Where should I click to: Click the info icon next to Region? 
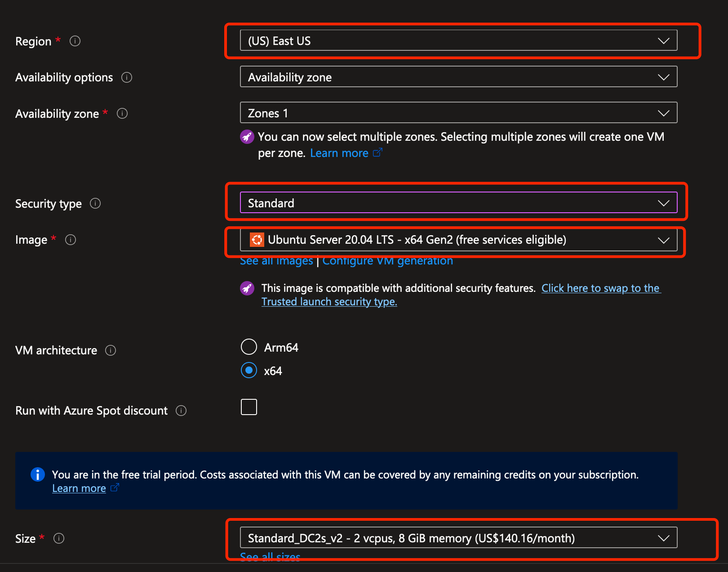[x=75, y=41]
